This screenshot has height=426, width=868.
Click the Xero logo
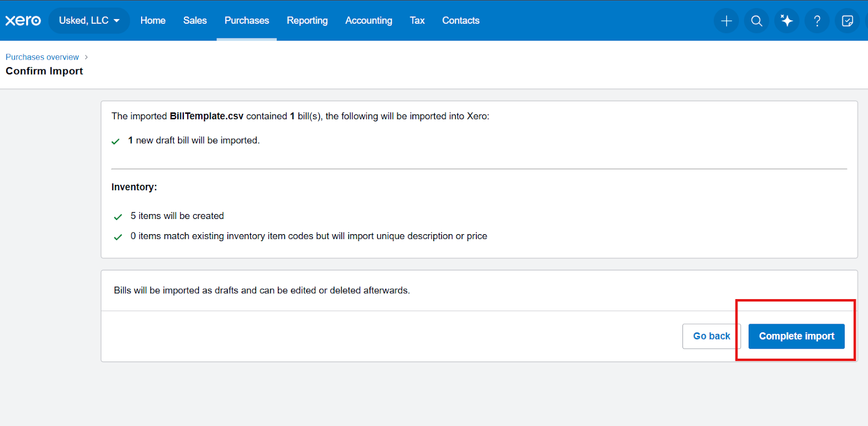23,21
